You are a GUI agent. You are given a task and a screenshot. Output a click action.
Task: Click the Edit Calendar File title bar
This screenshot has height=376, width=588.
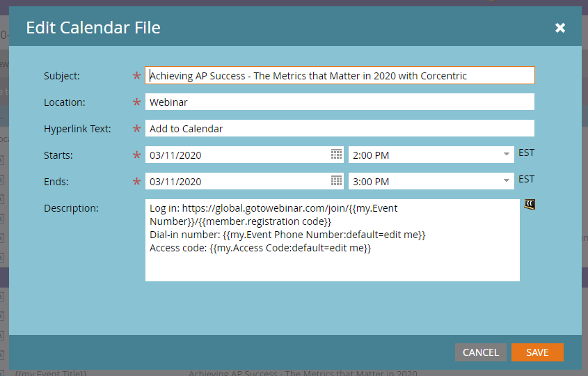click(278, 28)
